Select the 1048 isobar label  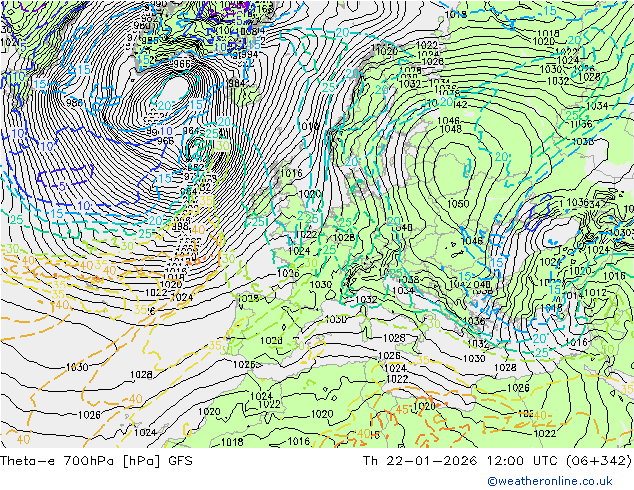tap(450, 129)
